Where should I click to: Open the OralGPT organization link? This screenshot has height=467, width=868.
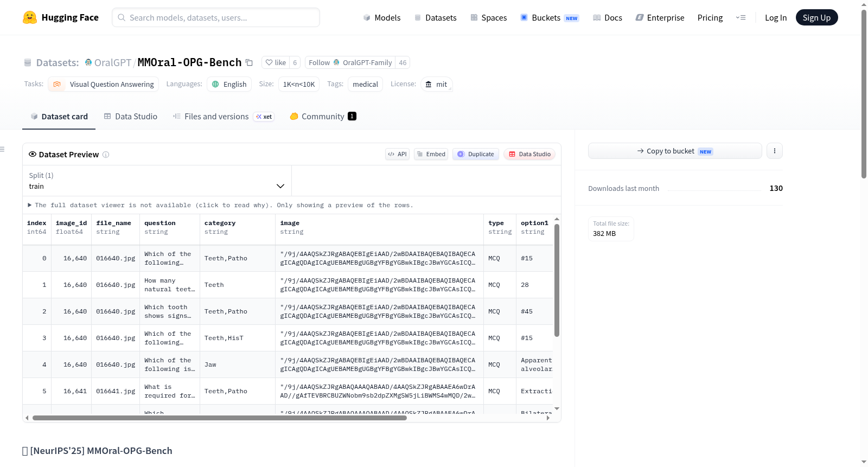(x=113, y=62)
